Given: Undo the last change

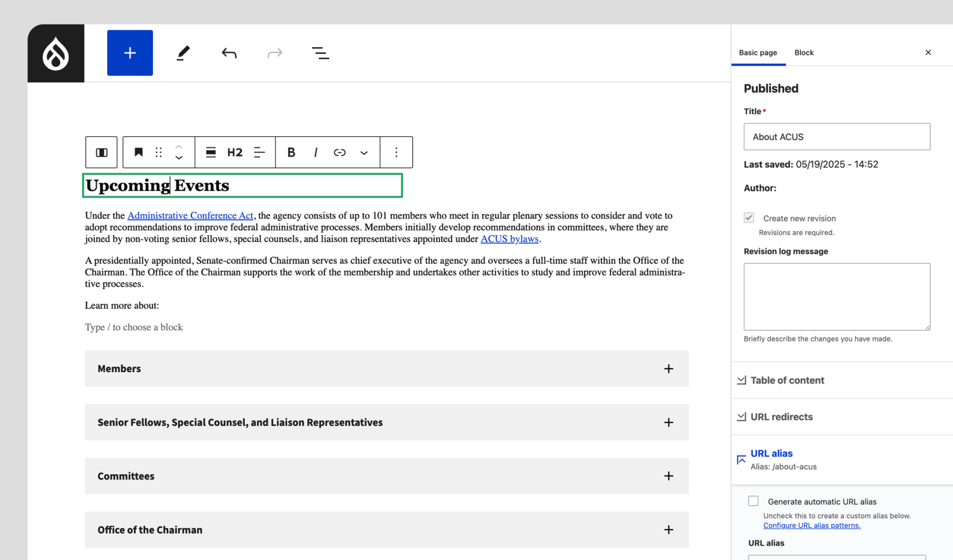Looking at the screenshot, I should coord(229,53).
